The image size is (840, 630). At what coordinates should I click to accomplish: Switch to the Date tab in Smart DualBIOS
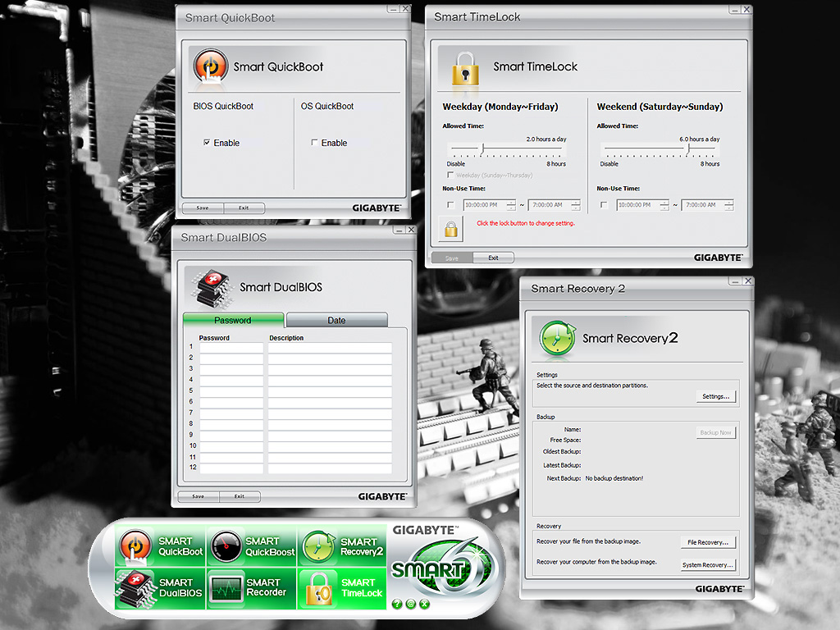pos(337,320)
